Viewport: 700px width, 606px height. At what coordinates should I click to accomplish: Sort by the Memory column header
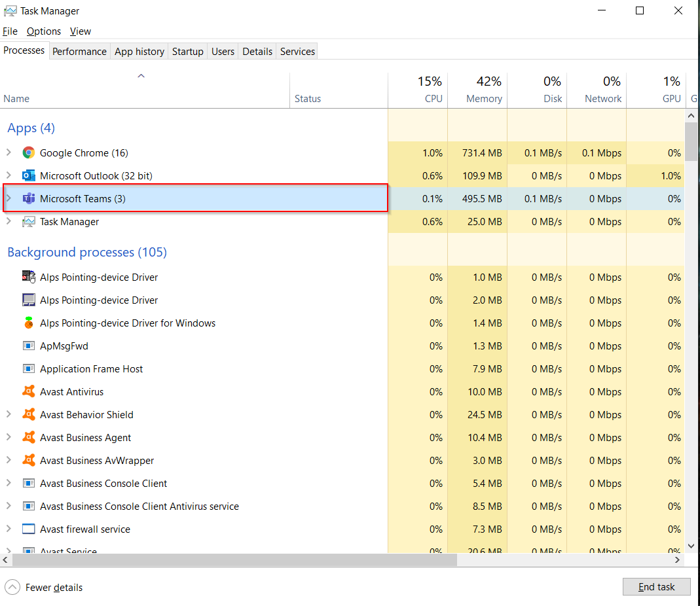pos(477,90)
